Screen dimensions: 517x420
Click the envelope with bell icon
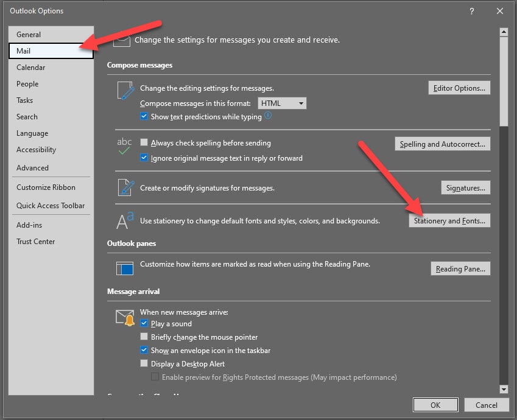[x=125, y=318]
